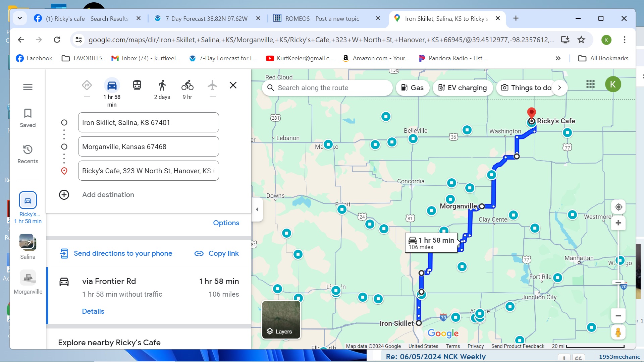Open Saved places in sidebar
The width and height of the screenshot is (644, 362).
pyautogui.click(x=28, y=118)
